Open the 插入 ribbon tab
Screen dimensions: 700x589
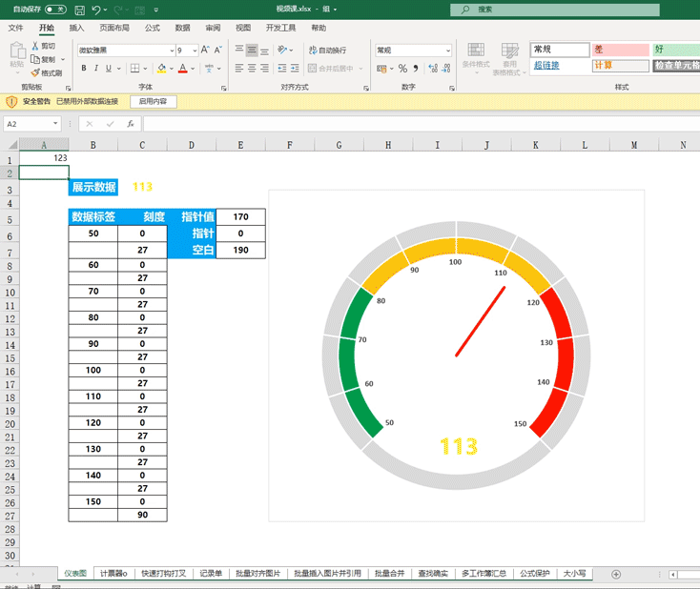76,28
